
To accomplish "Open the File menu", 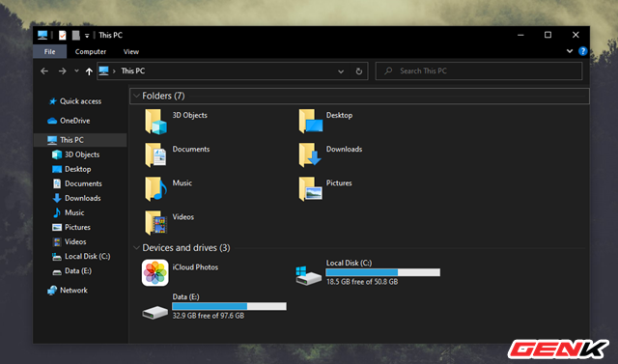I will [49, 51].
